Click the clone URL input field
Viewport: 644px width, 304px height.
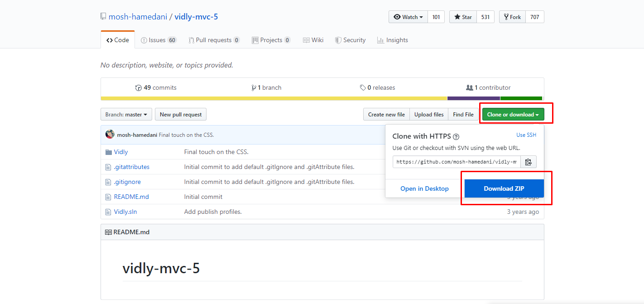pos(457,162)
